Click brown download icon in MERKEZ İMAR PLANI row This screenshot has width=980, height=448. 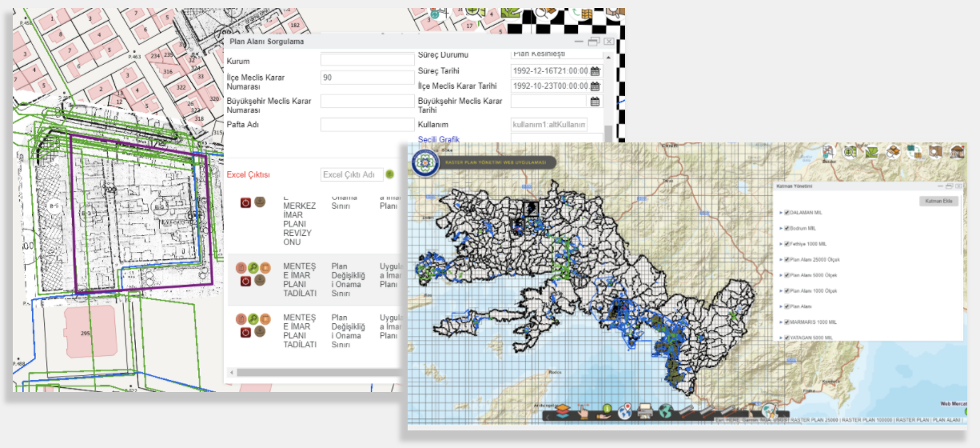[260, 202]
